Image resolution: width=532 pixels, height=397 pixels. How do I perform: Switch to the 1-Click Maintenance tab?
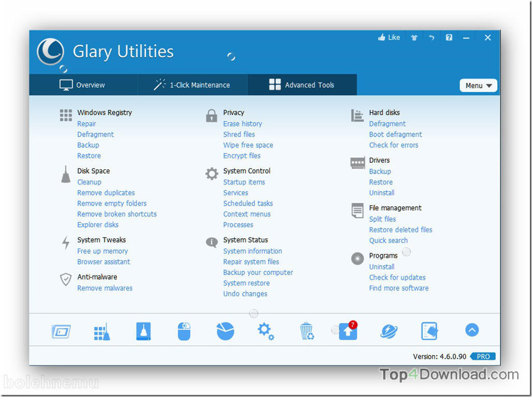point(193,85)
